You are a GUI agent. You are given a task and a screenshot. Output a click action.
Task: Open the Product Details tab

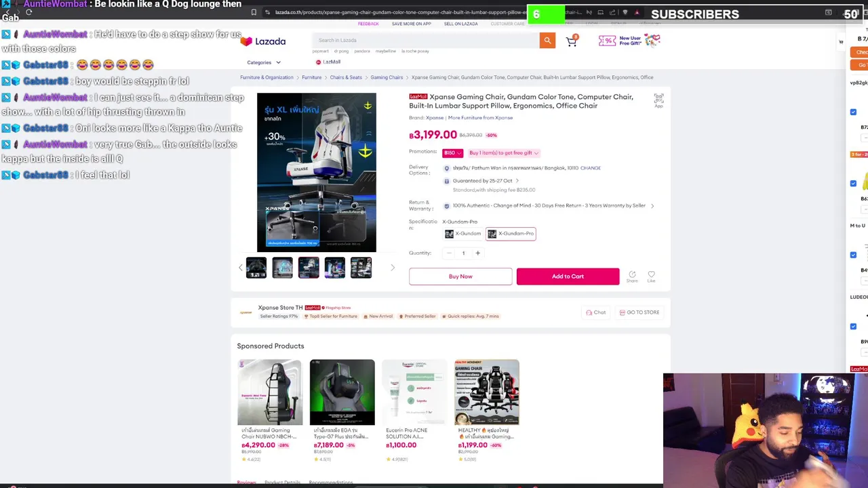[x=282, y=483]
